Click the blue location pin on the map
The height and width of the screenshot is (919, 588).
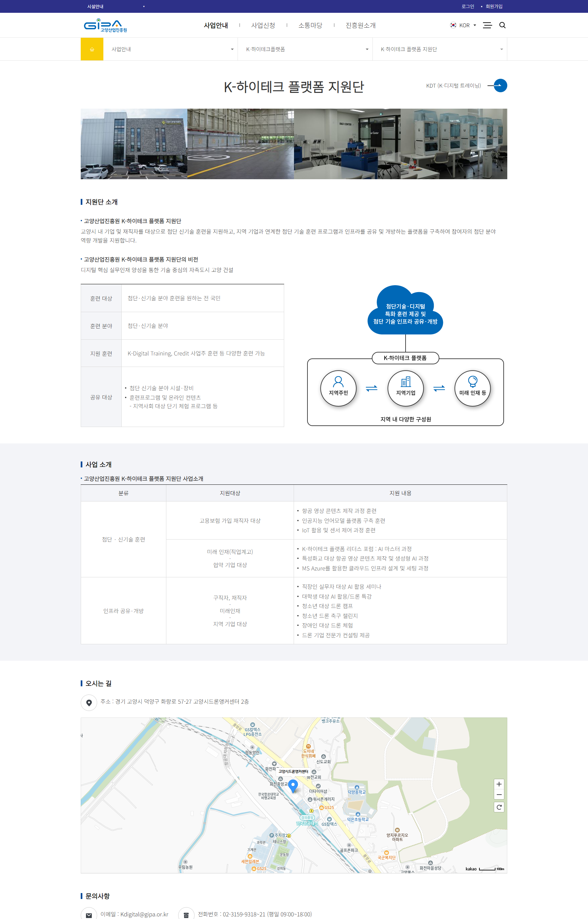point(293,786)
